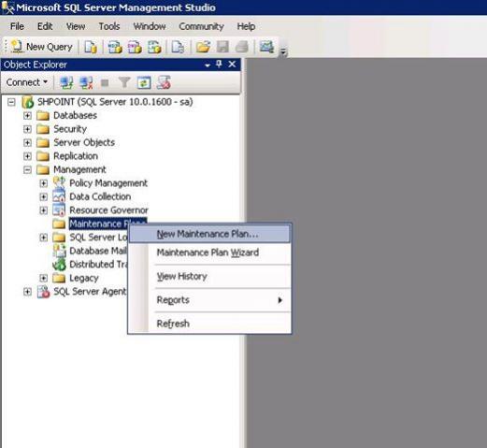This screenshot has width=487, height=448.
Task: Click the Activity Monitor toolbar icon
Action: (266, 47)
